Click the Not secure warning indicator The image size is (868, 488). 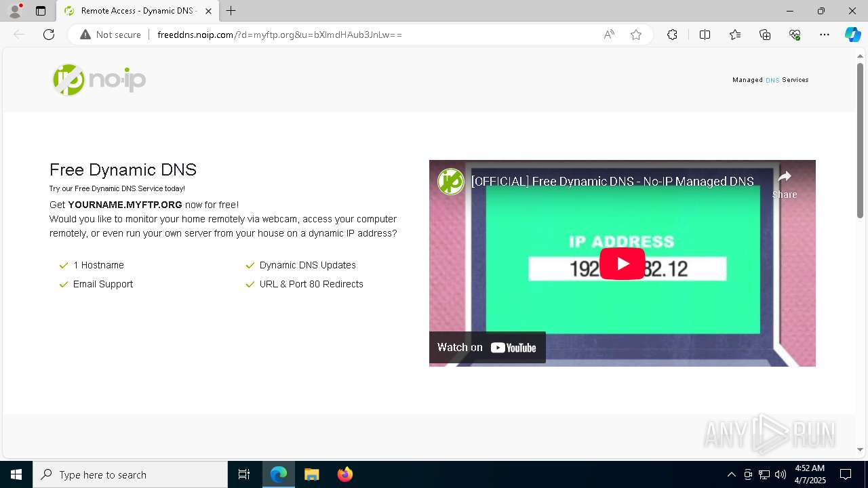(x=111, y=35)
